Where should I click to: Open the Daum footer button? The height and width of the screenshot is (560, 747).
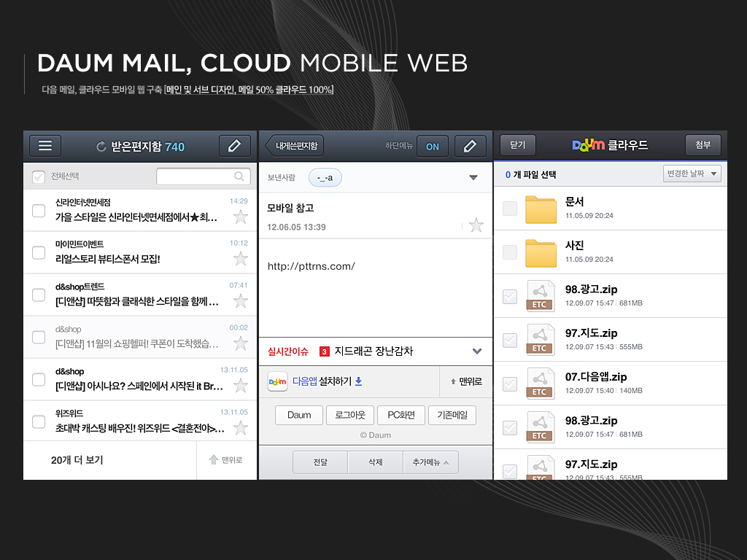pyautogui.click(x=299, y=415)
